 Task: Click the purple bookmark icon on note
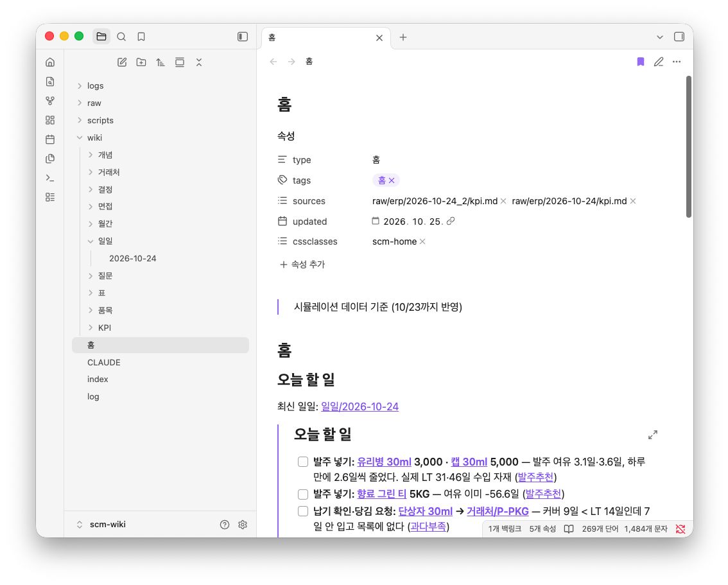[640, 62]
